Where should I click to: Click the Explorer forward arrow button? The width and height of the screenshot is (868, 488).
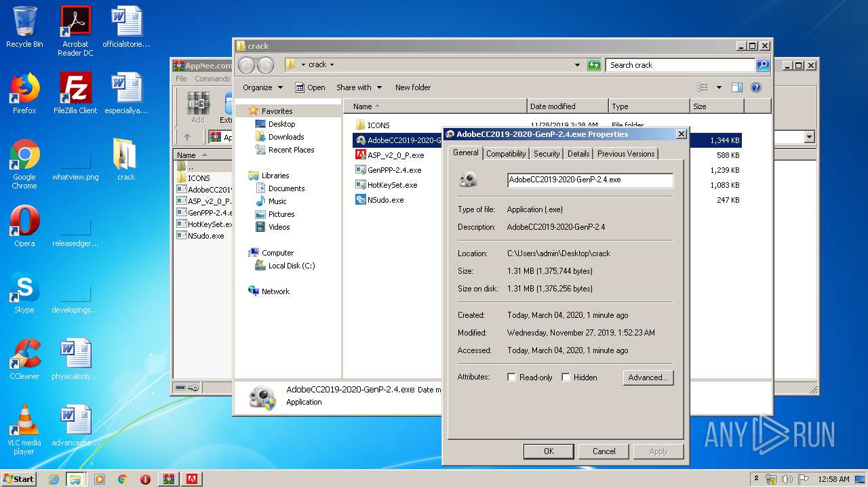tap(265, 65)
